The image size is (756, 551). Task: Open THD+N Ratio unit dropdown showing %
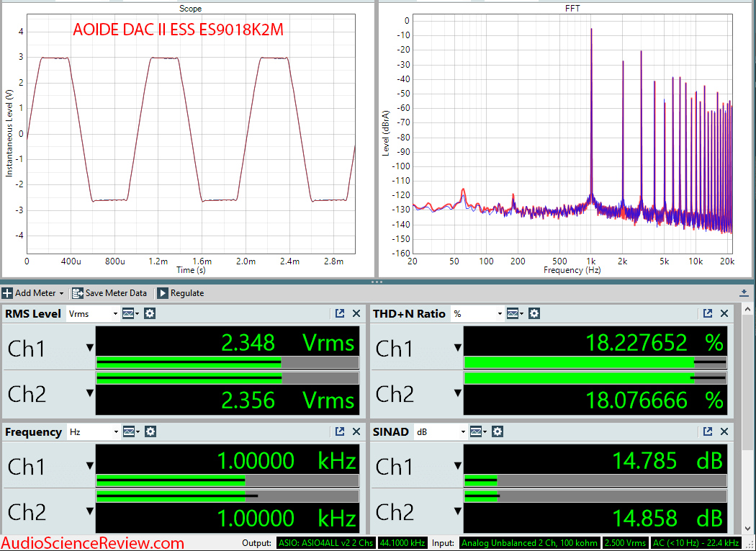[x=477, y=313]
